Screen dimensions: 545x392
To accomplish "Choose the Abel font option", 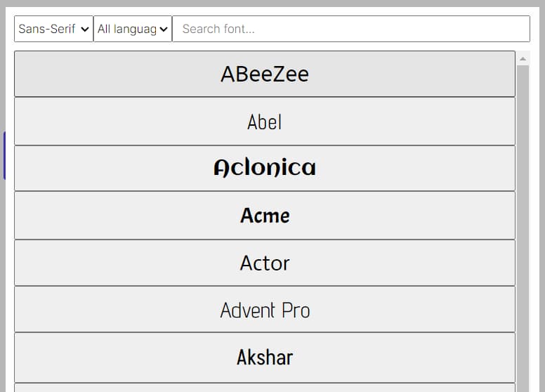I will (265, 122).
